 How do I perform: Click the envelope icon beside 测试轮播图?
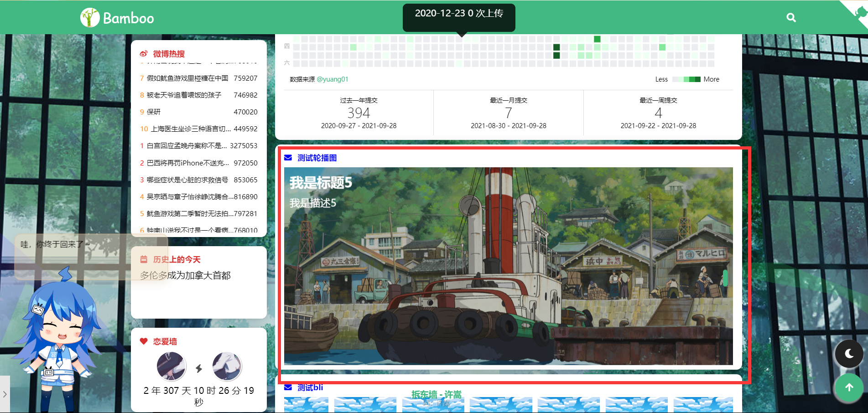tap(288, 158)
